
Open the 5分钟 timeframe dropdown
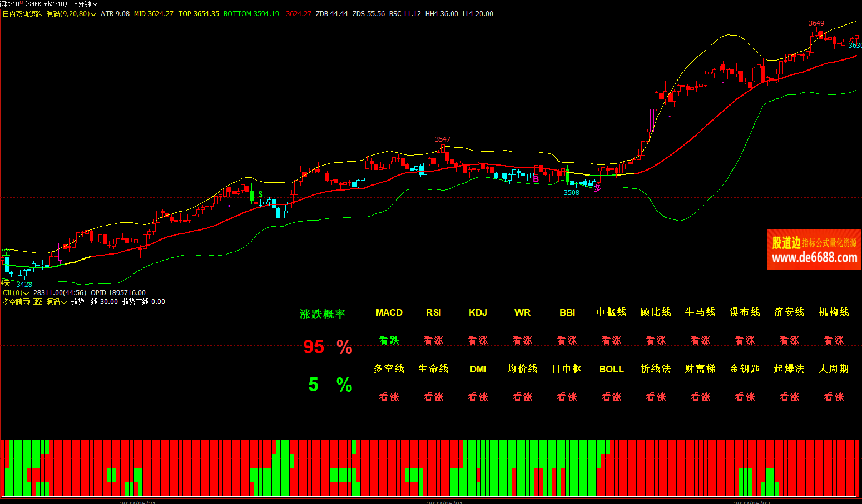pyautogui.click(x=86, y=4)
